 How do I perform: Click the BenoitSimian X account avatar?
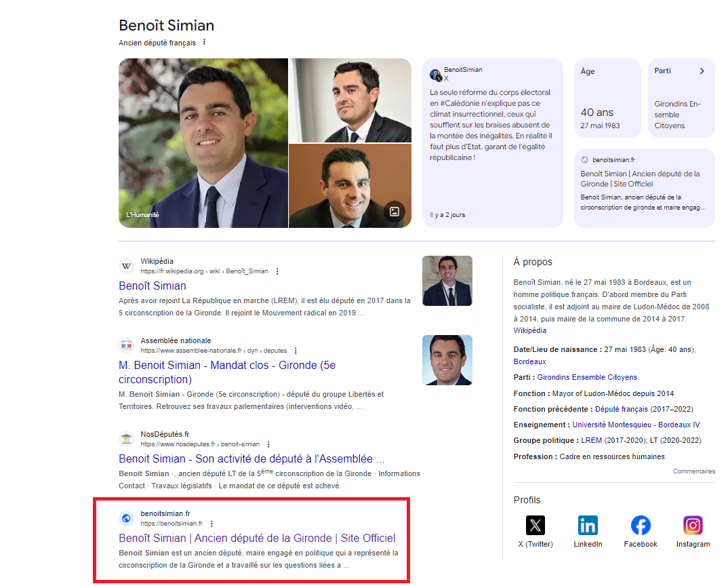pos(435,75)
